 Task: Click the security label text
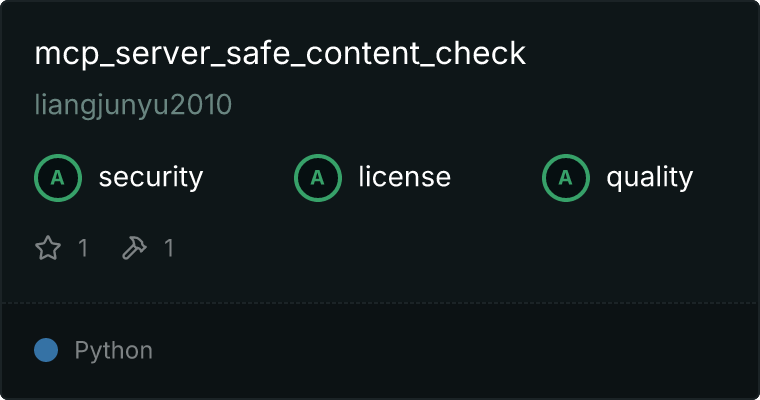click(151, 178)
